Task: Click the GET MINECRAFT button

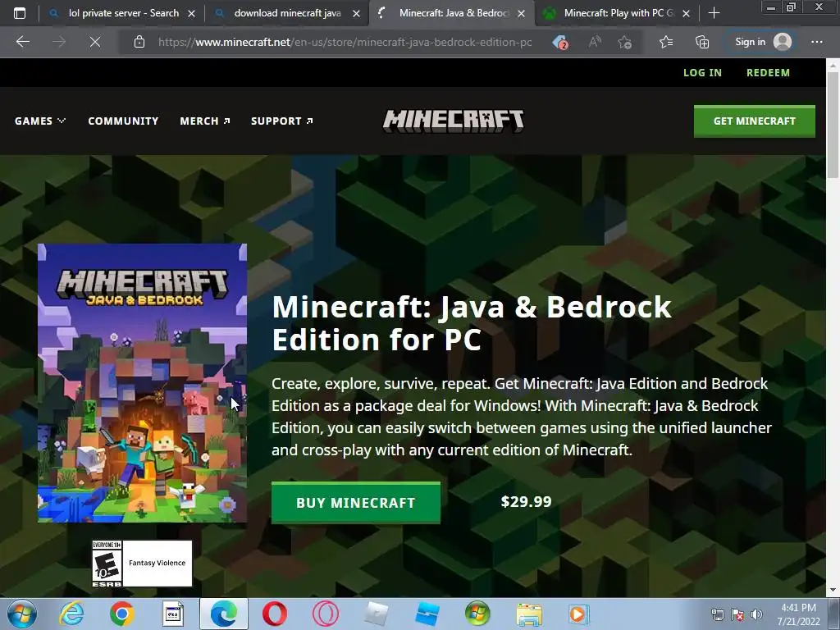Action: click(x=755, y=121)
